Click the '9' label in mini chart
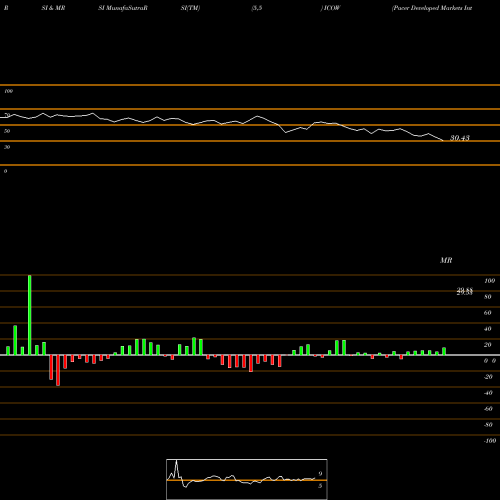Viewport: 500px width, 500px height. (320, 474)
